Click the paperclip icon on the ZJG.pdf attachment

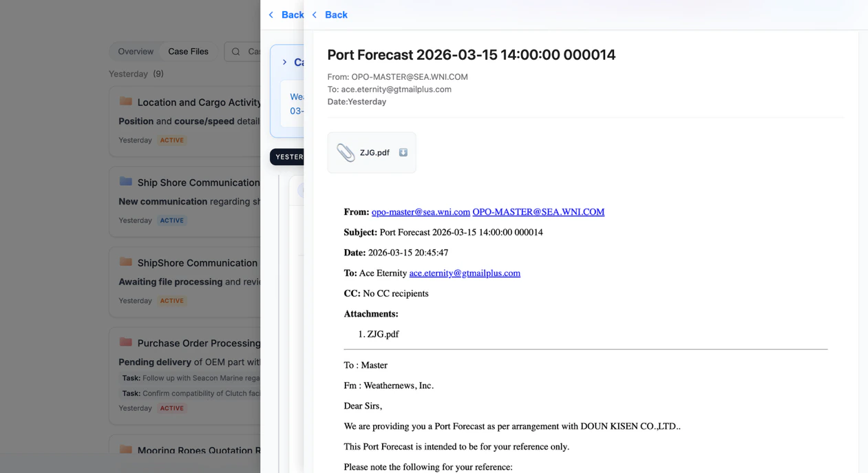pos(344,152)
